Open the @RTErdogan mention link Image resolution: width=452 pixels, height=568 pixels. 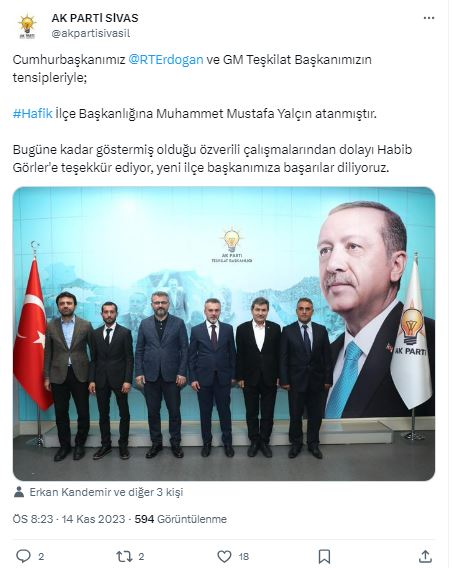pos(166,59)
